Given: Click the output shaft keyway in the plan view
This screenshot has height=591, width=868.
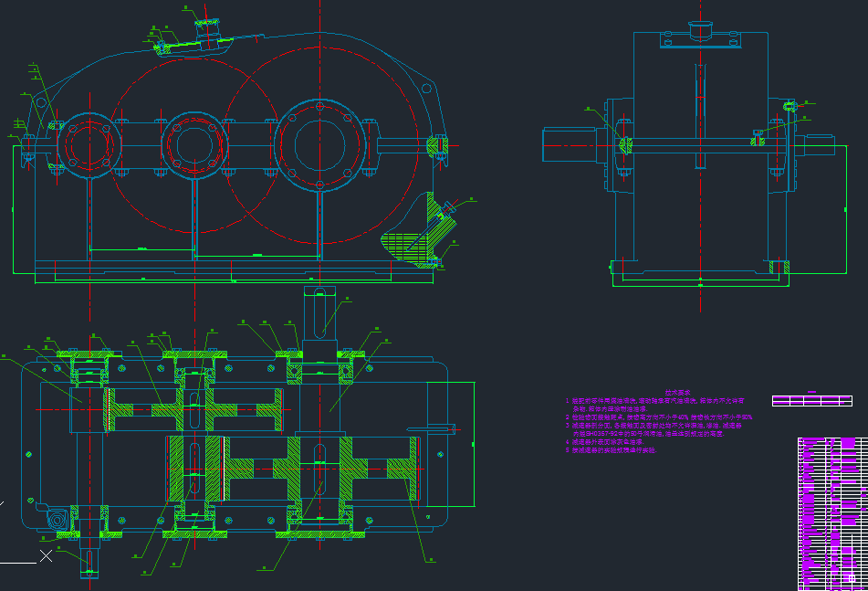Looking at the screenshot, I should coord(320,313).
